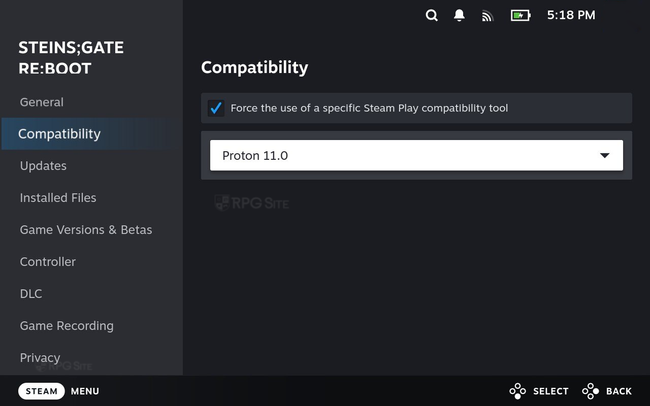
Task: Open notifications bell icon
Action: [459, 15]
